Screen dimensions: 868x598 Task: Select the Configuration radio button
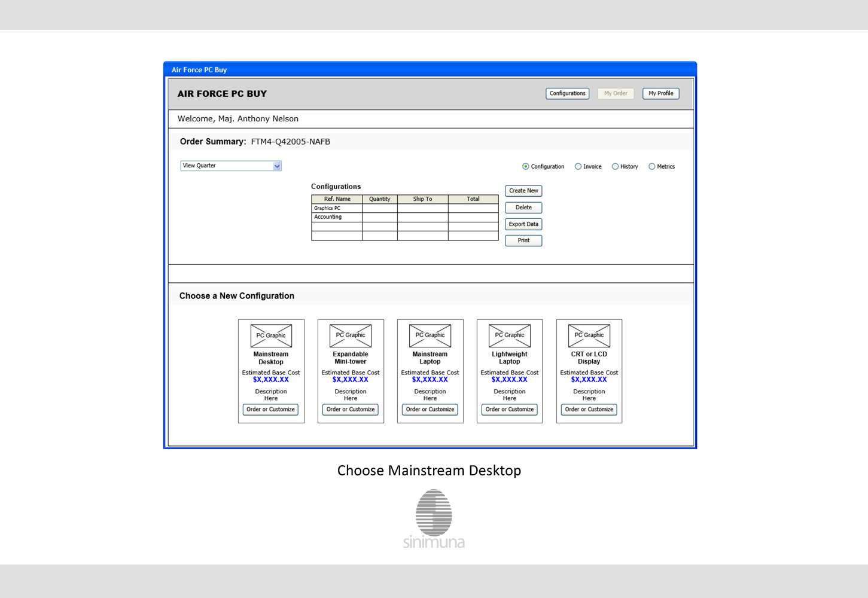(x=526, y=167)
